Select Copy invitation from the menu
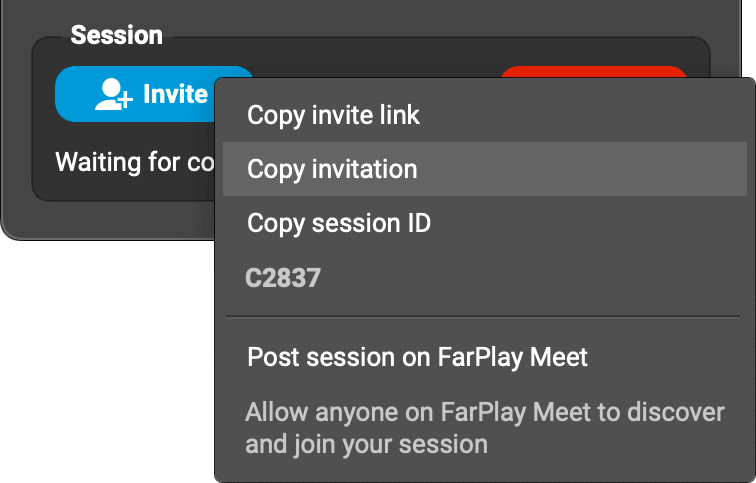Screen dimensions: 756x483 click(x=332, y=169)
